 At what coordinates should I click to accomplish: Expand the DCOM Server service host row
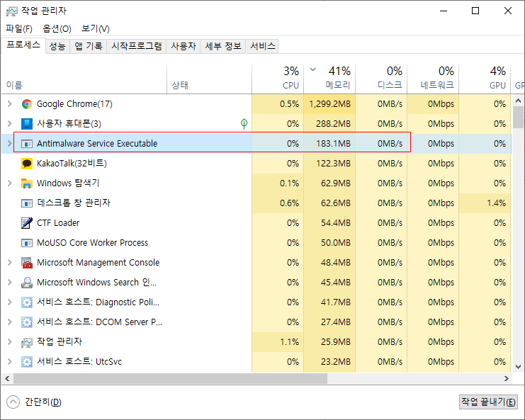(x=10, y=322)
